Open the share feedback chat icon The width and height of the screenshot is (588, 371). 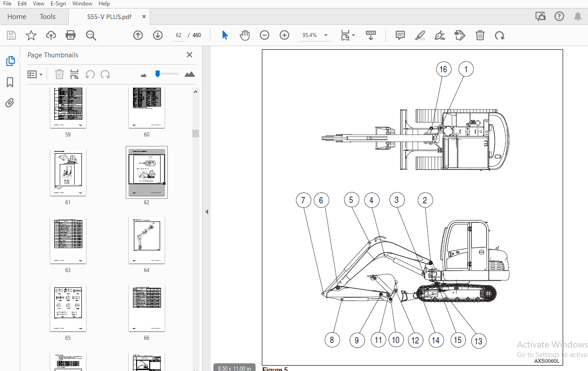coord(541,17)
